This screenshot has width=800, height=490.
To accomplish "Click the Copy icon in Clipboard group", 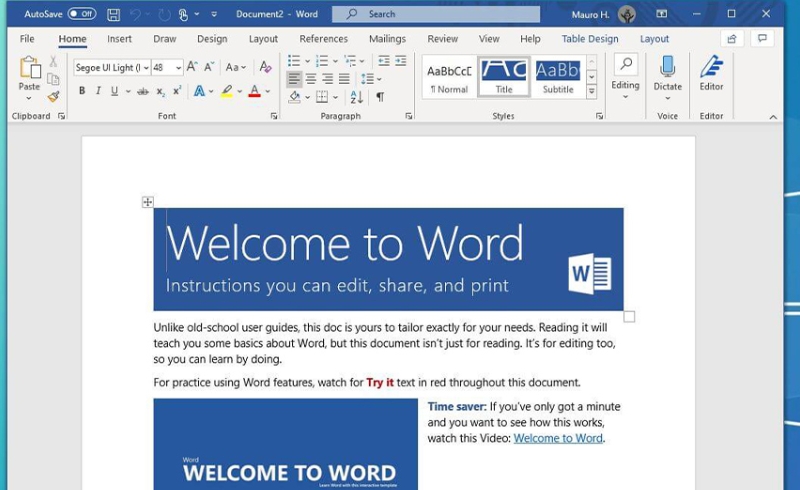I will coord(53,79).
